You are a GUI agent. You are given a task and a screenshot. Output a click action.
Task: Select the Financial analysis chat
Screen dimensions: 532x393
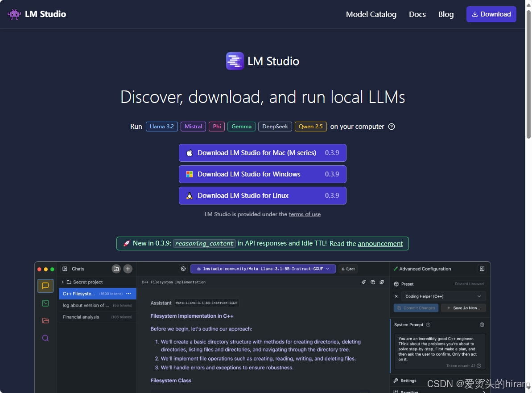pos(97,317)
